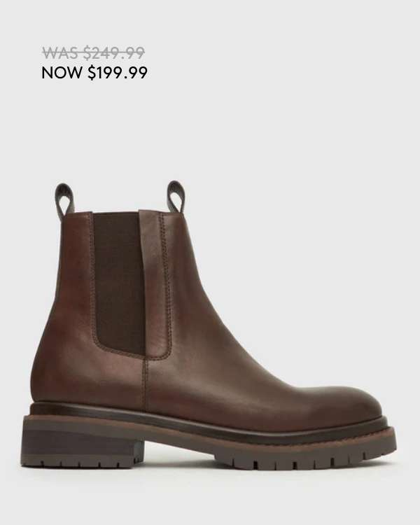The image size is (420, 525).
Task: Click the $199.99 amount text
Action: pyautogui.click(x=117, y=72)
